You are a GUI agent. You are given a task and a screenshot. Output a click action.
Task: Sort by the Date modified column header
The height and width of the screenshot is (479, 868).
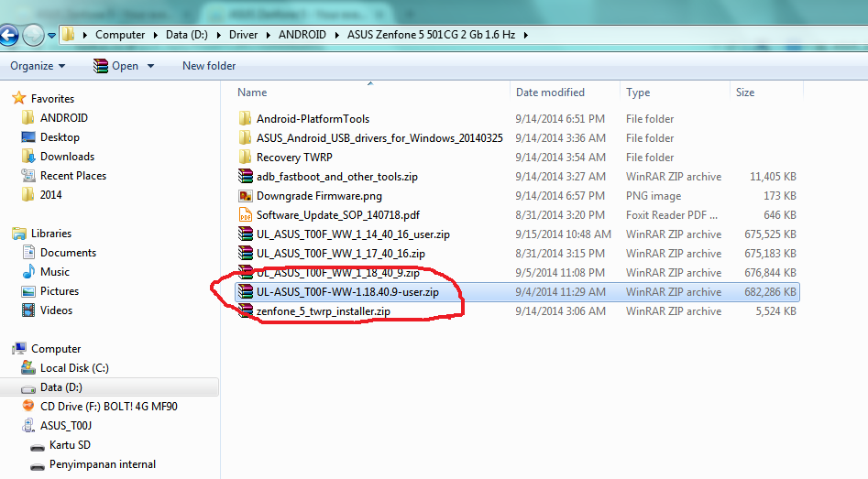[550, 93]
